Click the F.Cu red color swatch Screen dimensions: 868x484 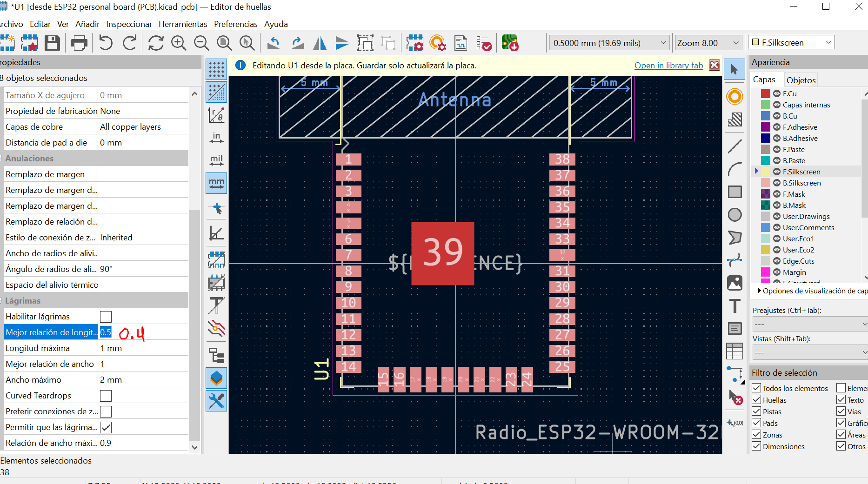point(766,93)
